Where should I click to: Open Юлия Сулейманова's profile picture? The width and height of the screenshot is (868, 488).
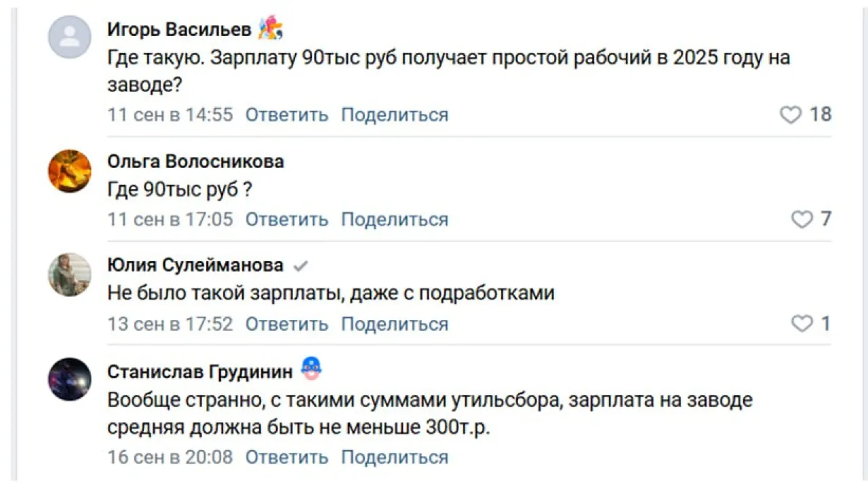click(x=69, y=274)
